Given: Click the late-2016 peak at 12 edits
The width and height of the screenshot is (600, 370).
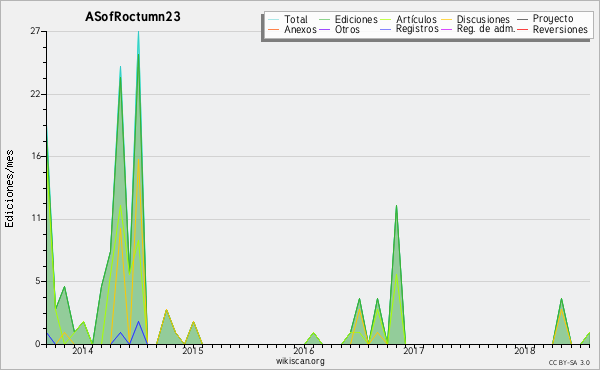Looking at the screenshot, I should (396, 207).
